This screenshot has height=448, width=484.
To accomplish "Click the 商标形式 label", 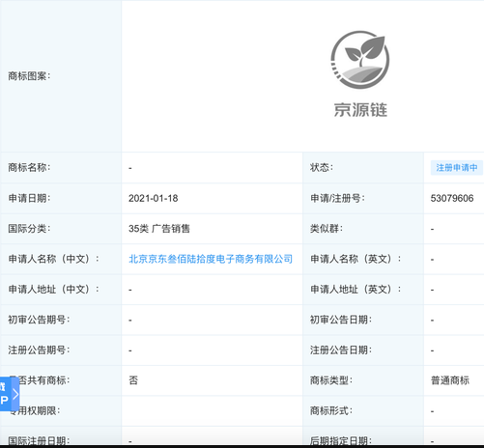I will 331,411.
